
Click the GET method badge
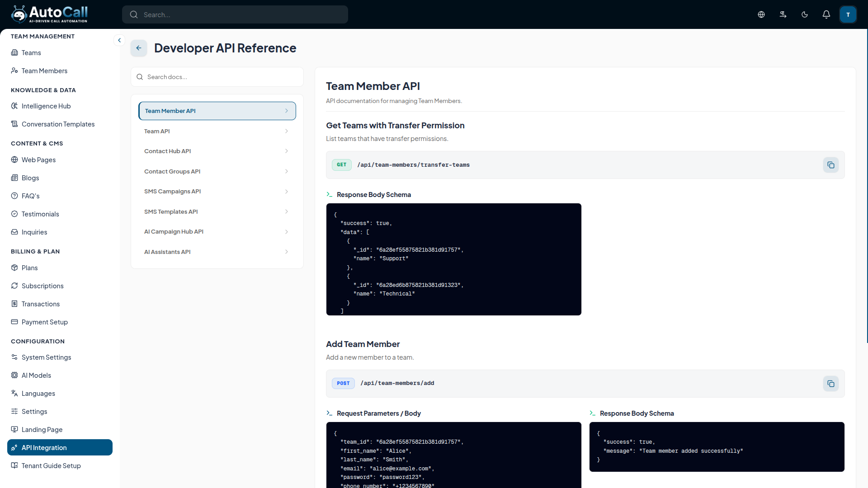[x=341, y=165]
